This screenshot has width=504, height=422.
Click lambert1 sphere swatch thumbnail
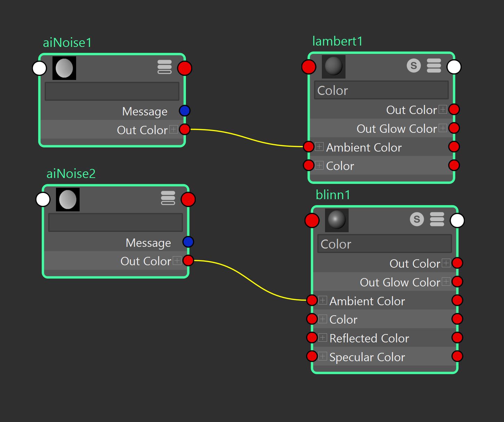tap(334, 67)
